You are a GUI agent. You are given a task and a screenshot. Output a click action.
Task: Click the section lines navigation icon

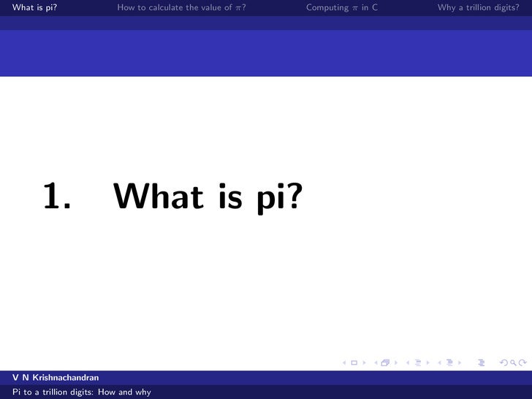pyautogui.click(x=450, y=362)
